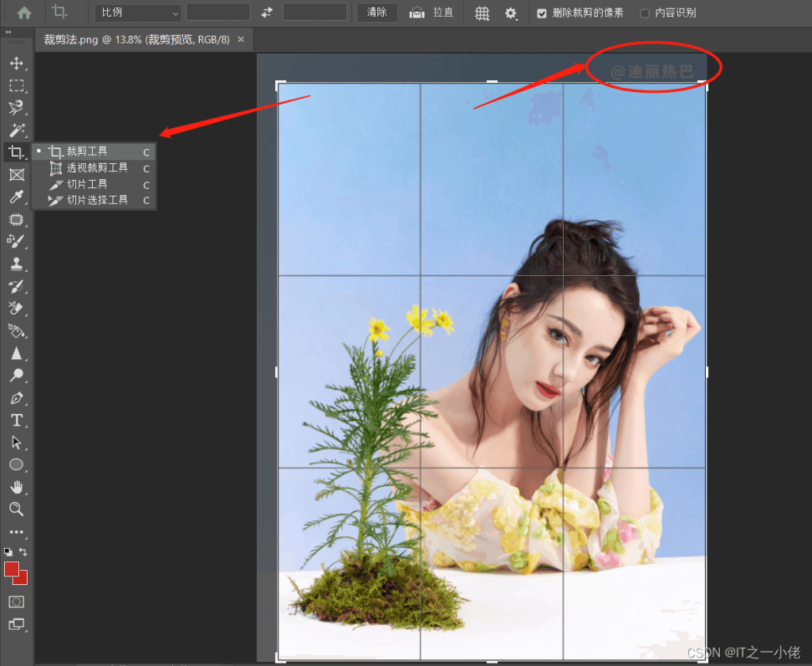This screenshot has height=666, width=812.
Task: Toggle Quick Mask mode icon
Action: point(16,602)
